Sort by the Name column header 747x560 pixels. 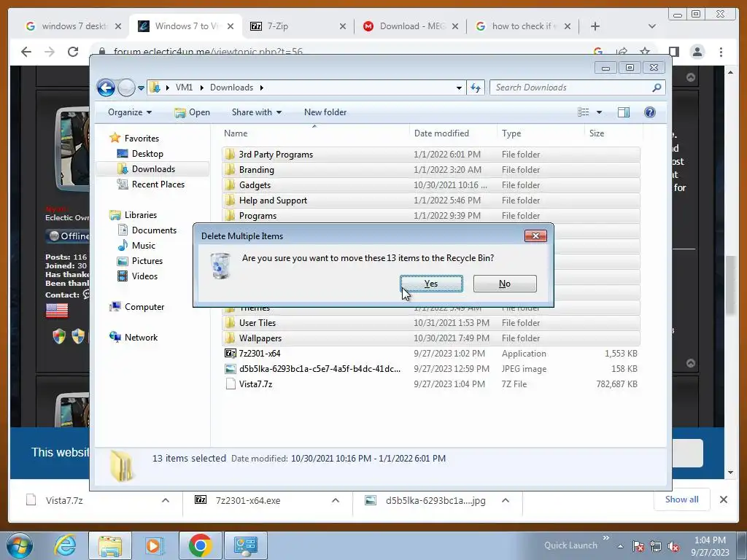point(314,133)
